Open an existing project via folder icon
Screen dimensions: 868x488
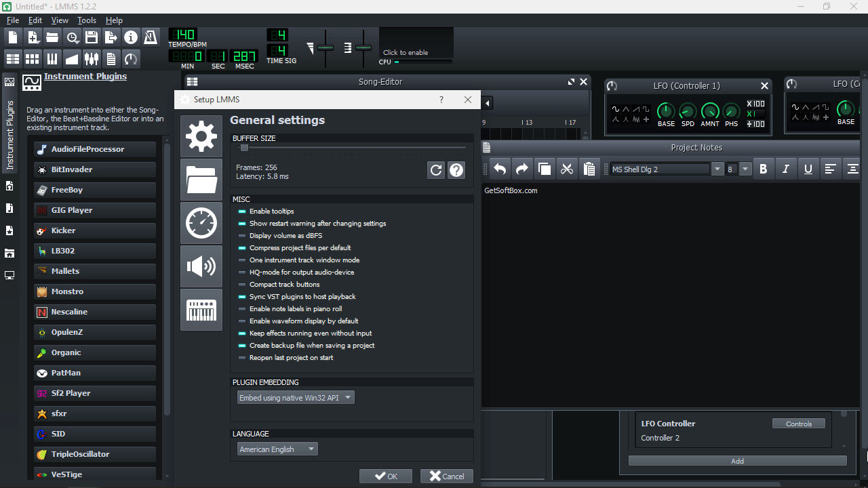click(52, 37)
